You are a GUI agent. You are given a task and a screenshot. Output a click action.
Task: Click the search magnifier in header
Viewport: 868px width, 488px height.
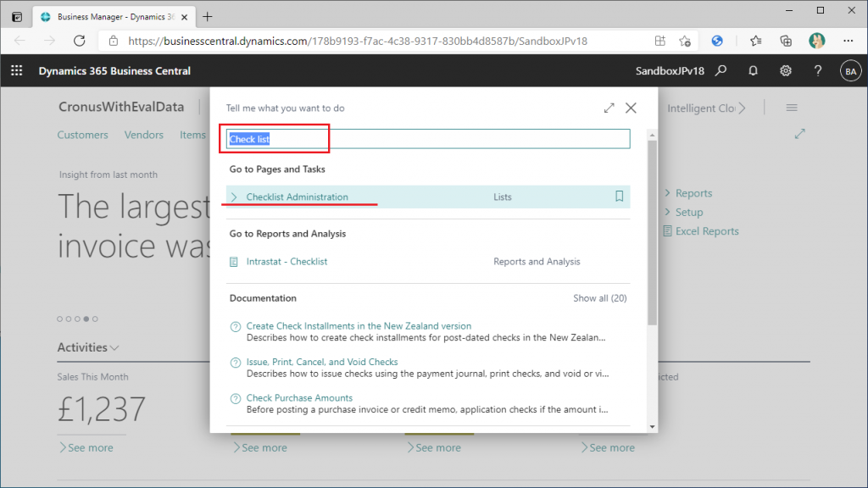click(x=721, y=71)
